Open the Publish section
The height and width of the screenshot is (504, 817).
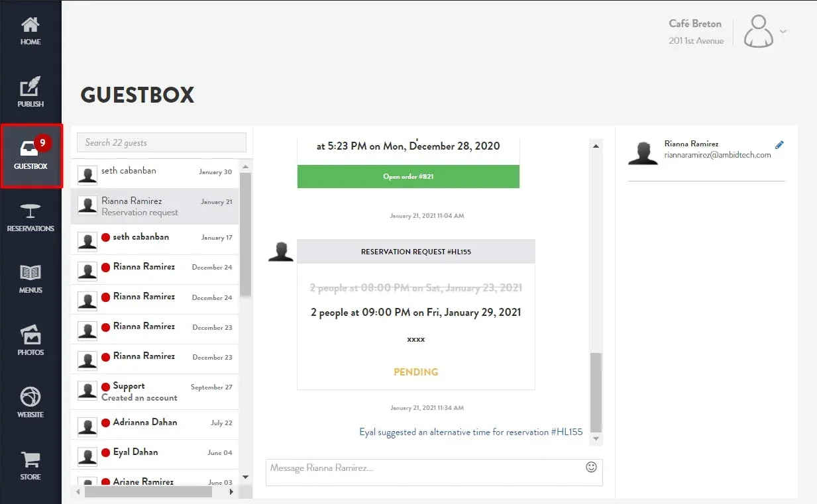pyautogui.click(x=30, y=93)
